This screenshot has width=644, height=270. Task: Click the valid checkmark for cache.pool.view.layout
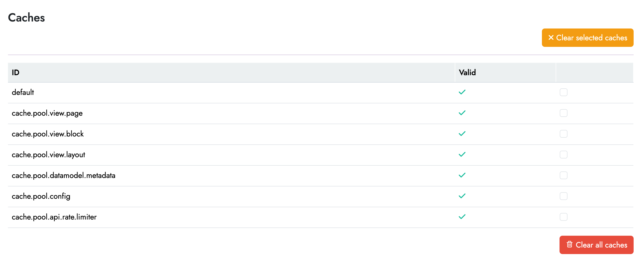click(x=462, y=154)
